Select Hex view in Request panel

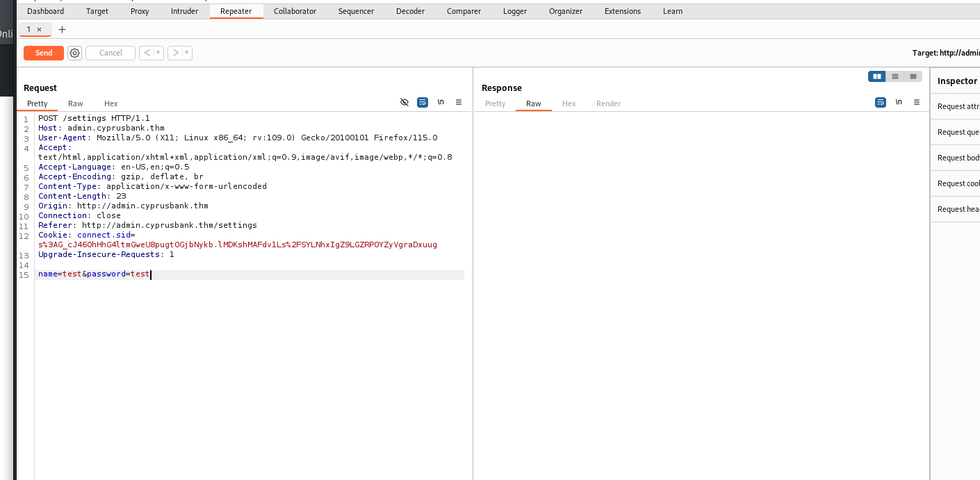pyautogui.click(x=111, y=104)
